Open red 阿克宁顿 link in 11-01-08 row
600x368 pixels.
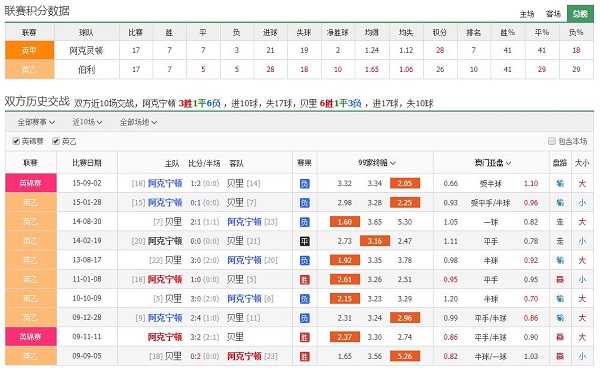coord(165,280)
